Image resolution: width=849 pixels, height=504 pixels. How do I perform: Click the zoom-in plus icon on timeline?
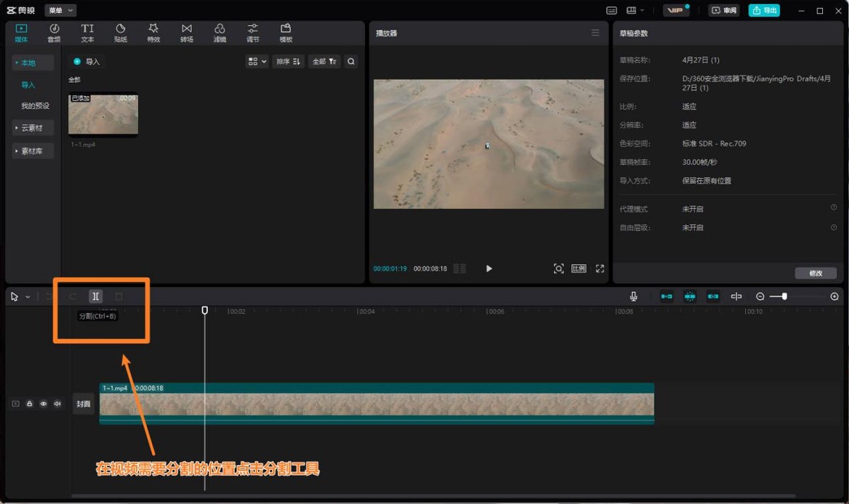pos(834,297)
